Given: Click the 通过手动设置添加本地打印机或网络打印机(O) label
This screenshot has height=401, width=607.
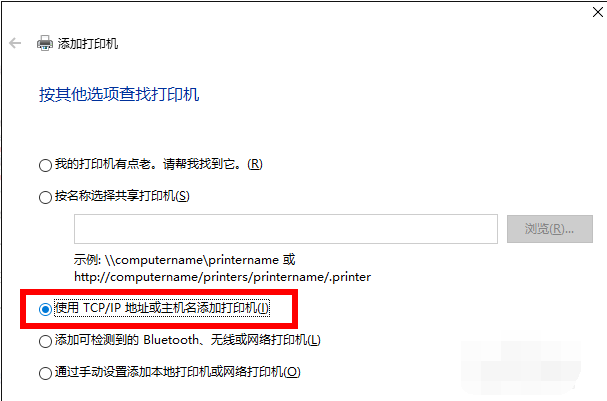Looking at the screenshot, I should pyautogui.click(x=178, y=372).
